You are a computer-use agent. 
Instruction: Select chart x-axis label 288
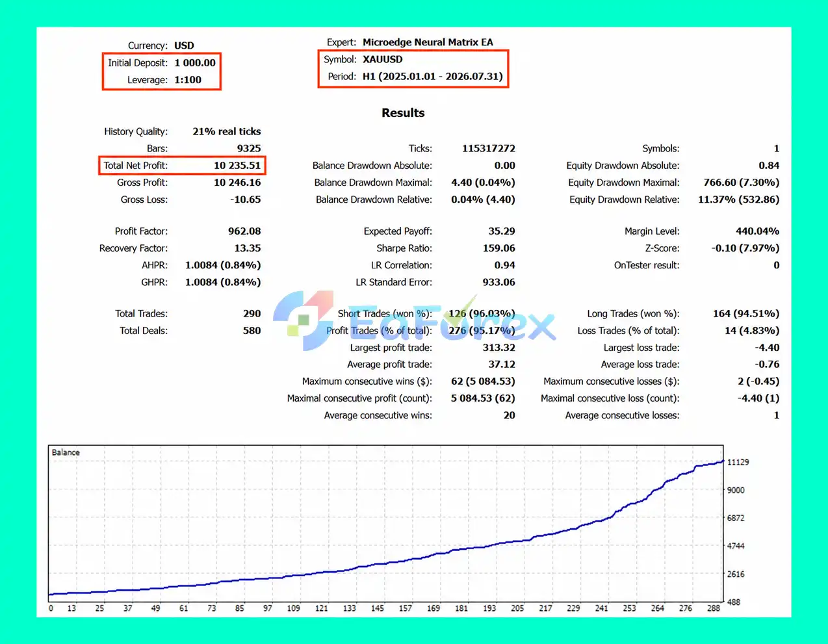(714, 608)
